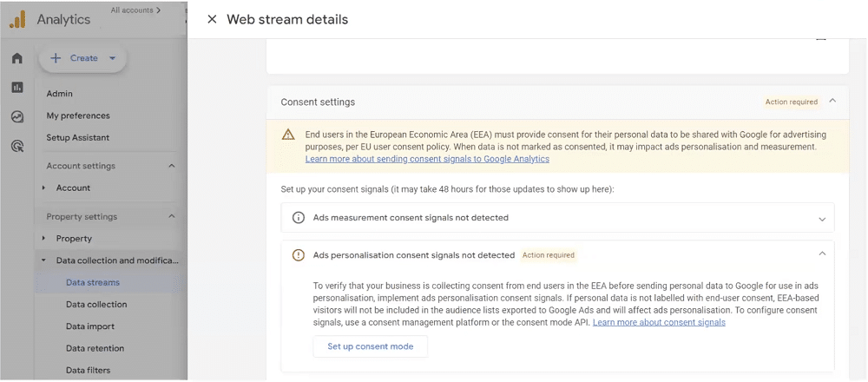868x382 pixels.
Task: Open Setup Assistant in the sidebar
Action: pyautogui.click(x=78, y=137)
